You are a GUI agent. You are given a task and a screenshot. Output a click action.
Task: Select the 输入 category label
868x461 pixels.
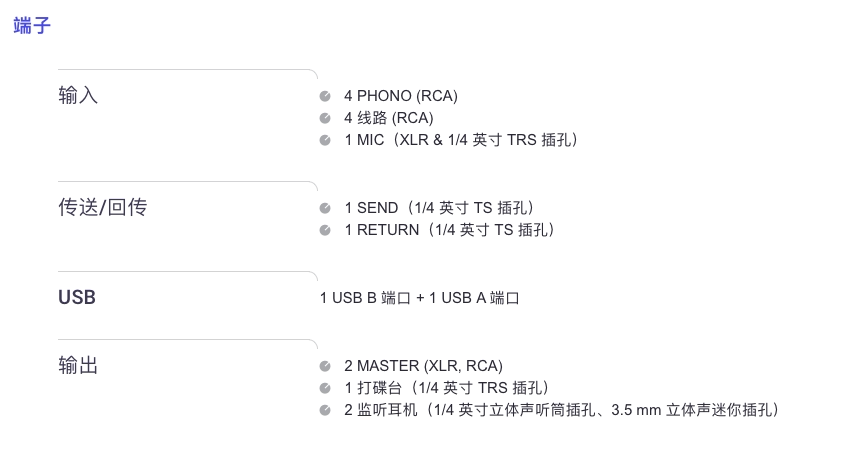[78, 96]
